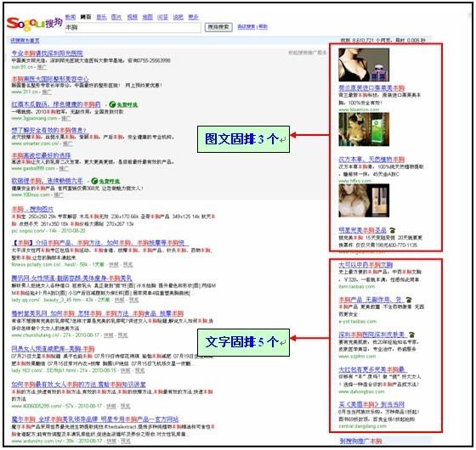The height and width of the screenshot is (450, 476).
Task: Switch to the 图片 search tab
Action: pyautogui.click(x=116, y=17)
